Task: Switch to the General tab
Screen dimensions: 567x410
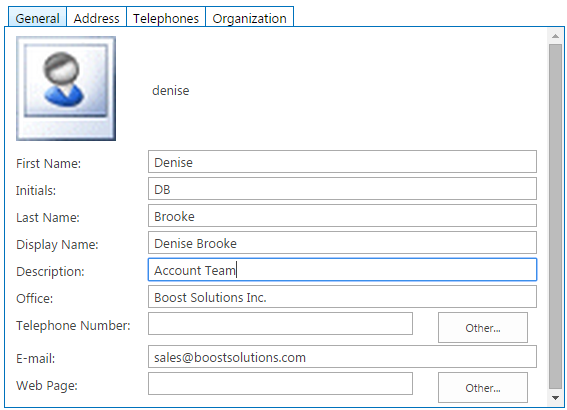Action: (37, 17)
